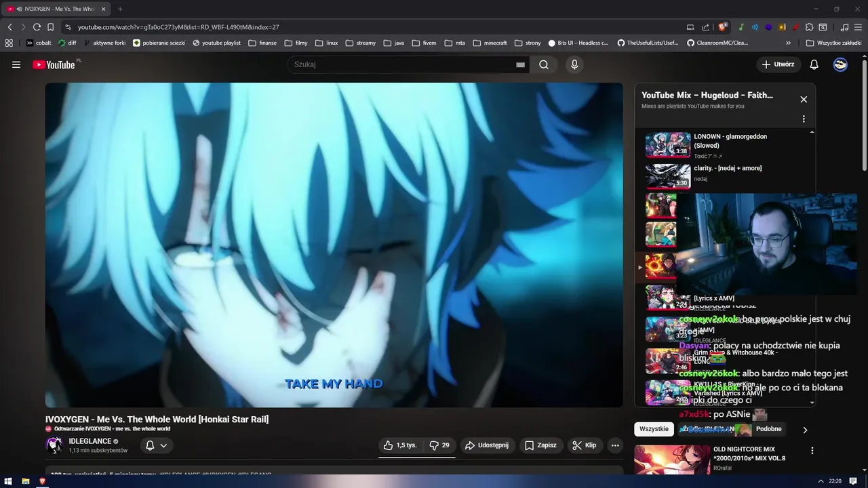
Task: Open the IDLEGLANCE channel name link
Action: click(90, 441)
